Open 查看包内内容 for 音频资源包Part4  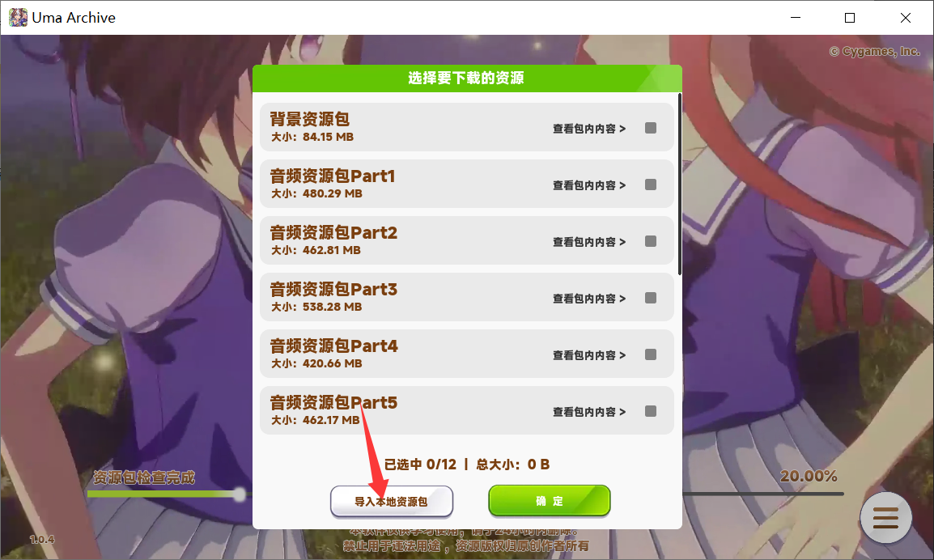point(589,355)
